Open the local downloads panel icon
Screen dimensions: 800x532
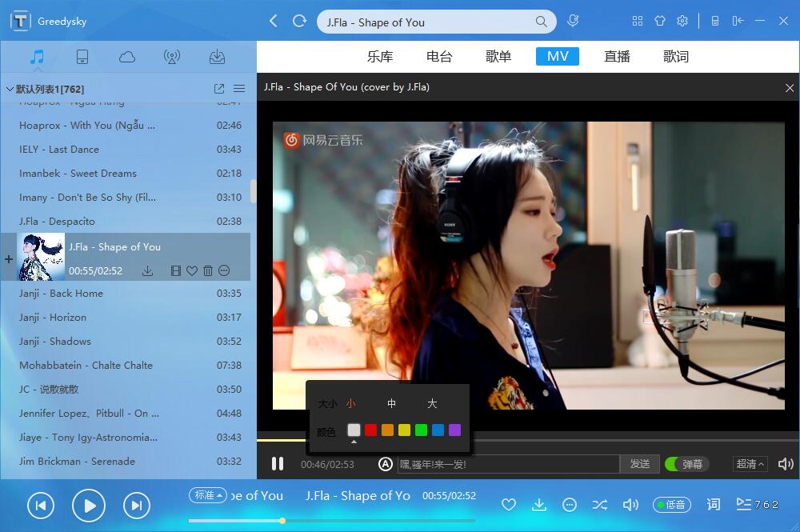click(x=217, y=57)
